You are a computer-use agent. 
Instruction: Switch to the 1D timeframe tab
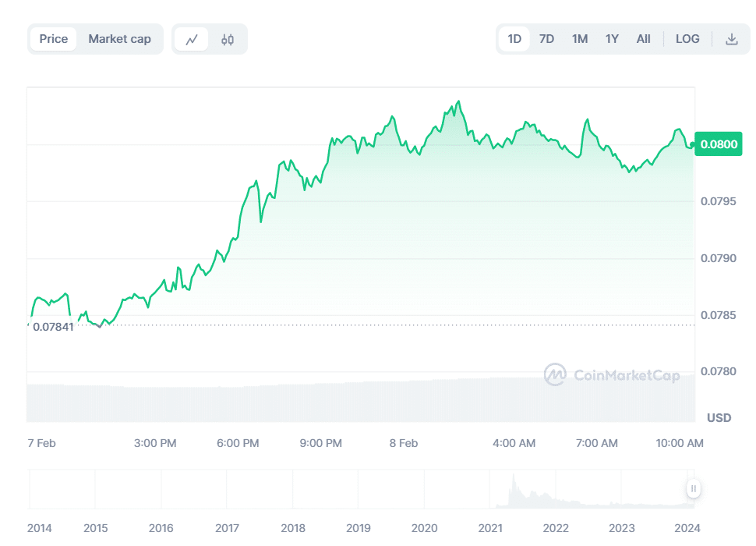coord(514,38)
